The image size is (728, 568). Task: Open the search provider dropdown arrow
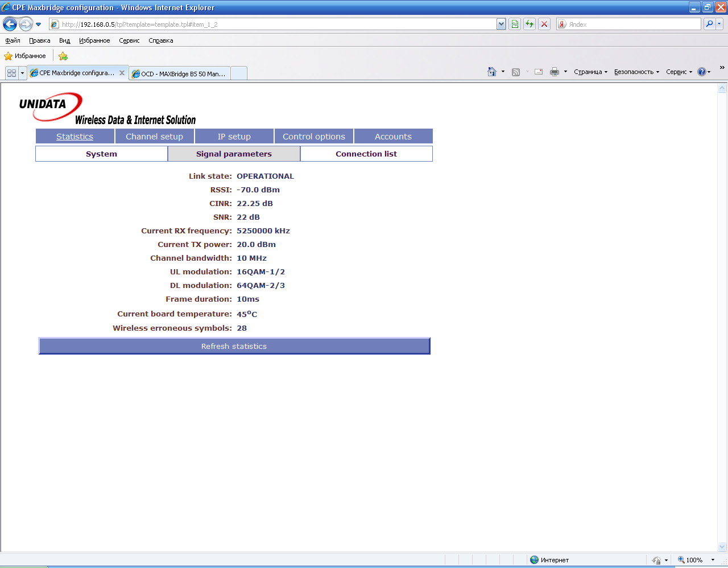719,24
